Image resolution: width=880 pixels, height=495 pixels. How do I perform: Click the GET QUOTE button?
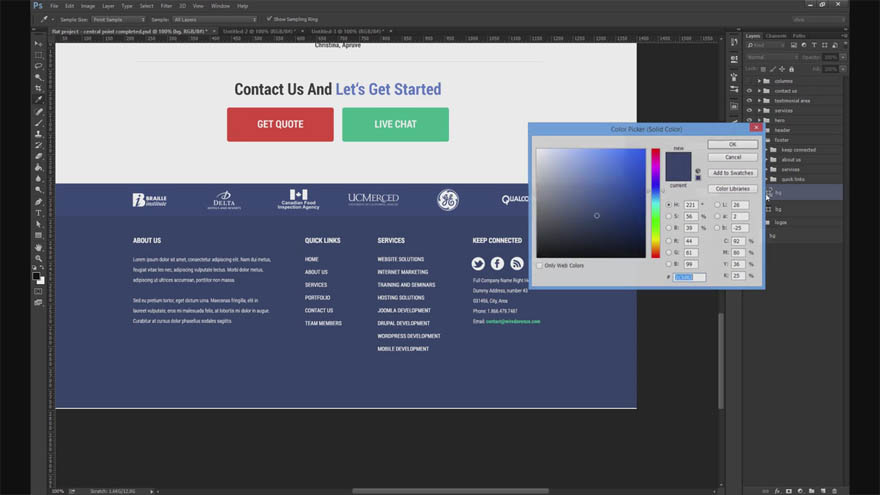pos(280,124)
